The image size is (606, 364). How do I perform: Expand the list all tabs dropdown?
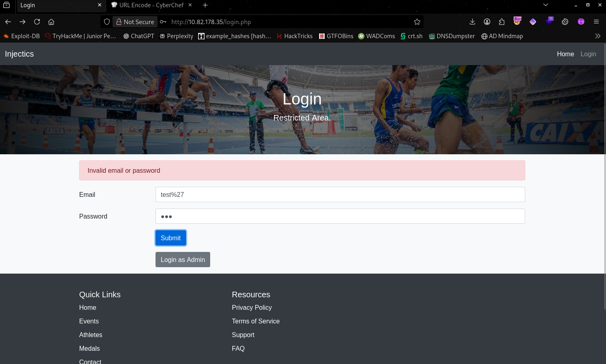pos(545,5)
